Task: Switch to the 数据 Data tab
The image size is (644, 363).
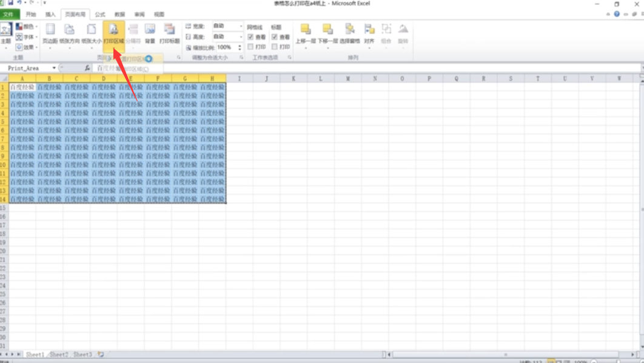Action: pos(120,15)
